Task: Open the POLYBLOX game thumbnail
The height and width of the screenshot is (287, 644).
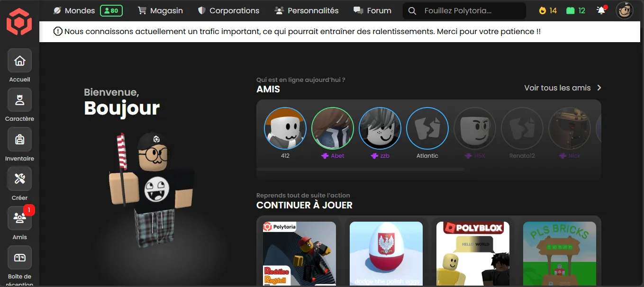Action: (473, 254)
